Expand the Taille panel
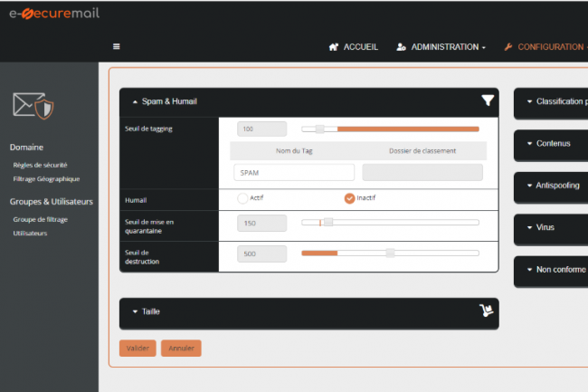This screenshot has height=392, width=588. click(135, 311)
